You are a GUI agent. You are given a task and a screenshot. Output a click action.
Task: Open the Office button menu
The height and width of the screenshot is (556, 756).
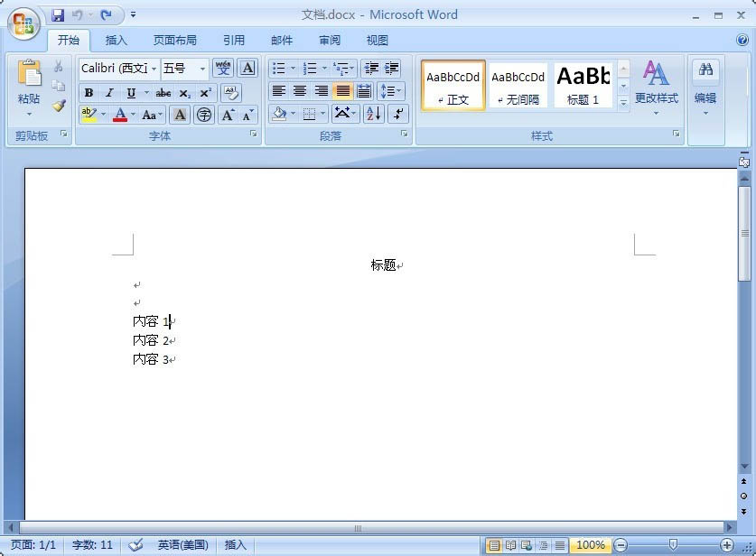click(23, 23)
